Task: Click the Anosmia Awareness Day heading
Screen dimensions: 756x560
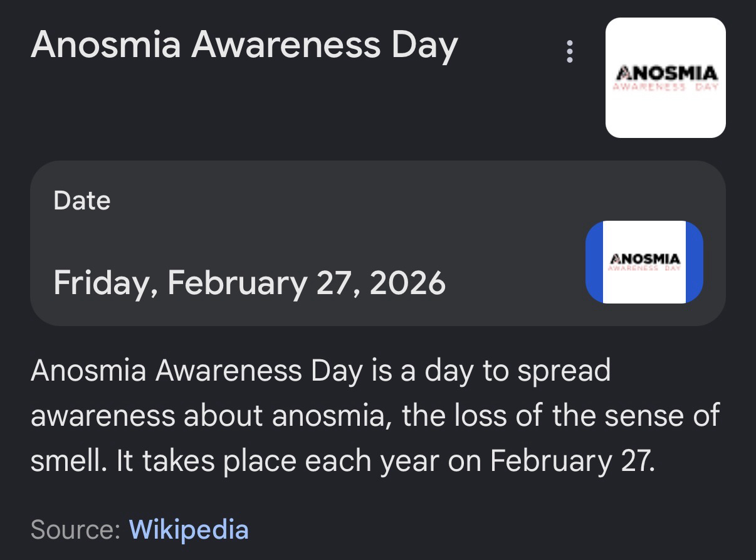Action: 244,46
